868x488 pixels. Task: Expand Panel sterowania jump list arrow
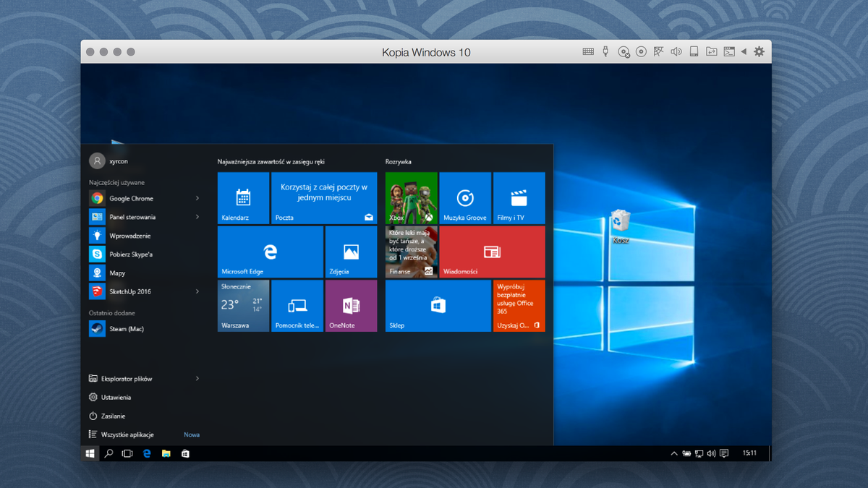197,217
